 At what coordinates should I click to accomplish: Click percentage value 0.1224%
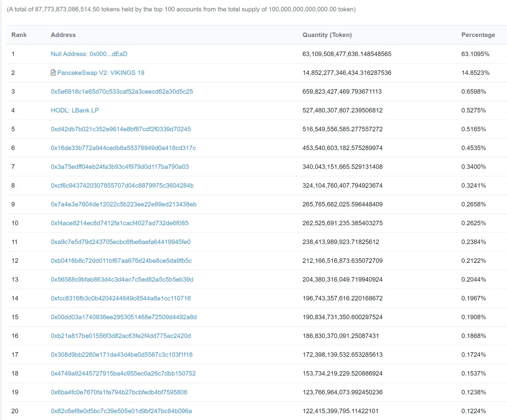[474, 411]
